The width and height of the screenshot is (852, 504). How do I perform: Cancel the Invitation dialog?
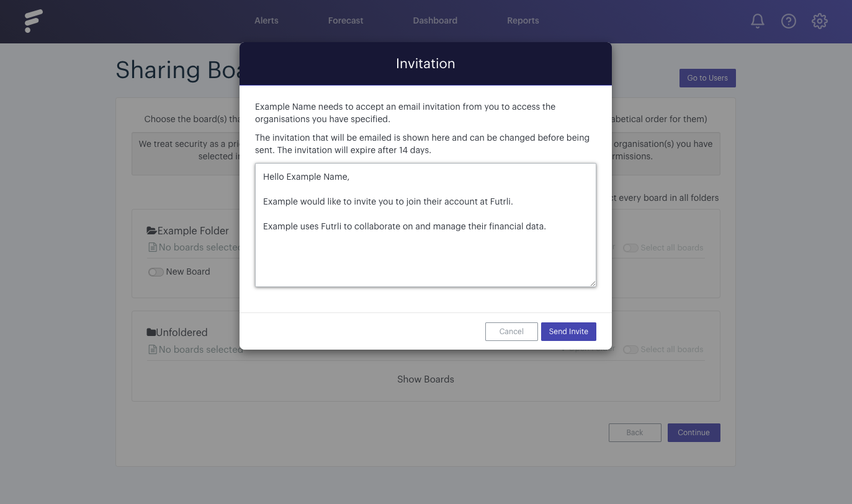click(511, 332)
